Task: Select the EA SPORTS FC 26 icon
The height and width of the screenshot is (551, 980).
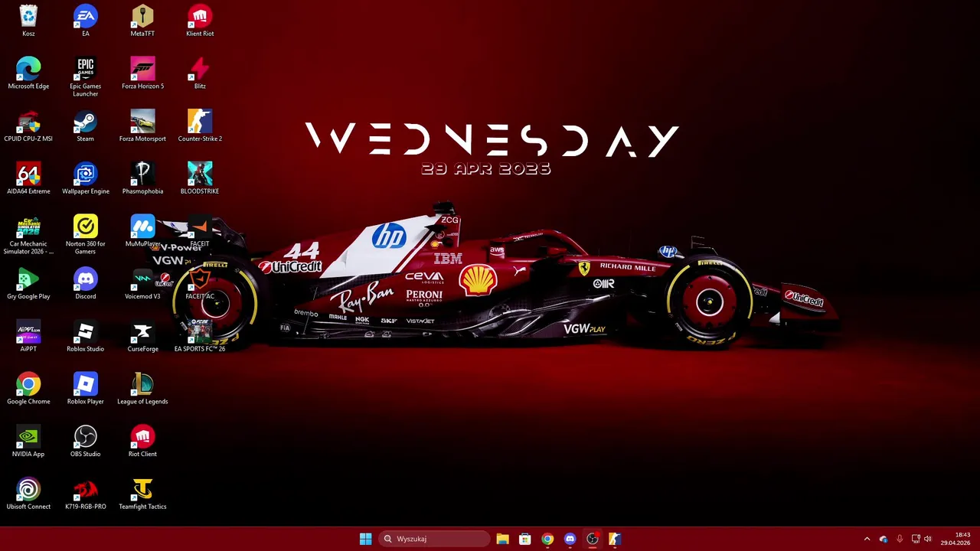Action: click(x=200, y=337)
